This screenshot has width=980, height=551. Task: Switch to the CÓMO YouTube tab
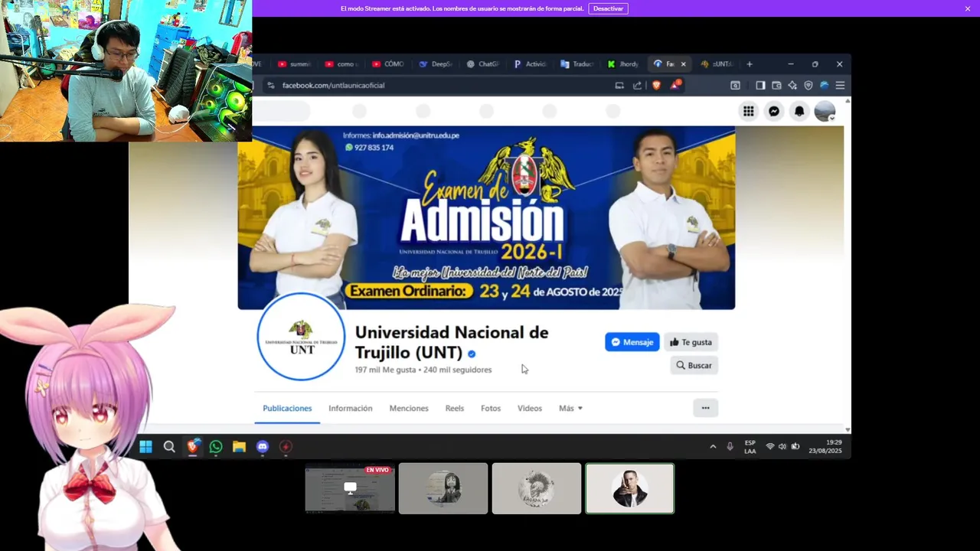387,64
